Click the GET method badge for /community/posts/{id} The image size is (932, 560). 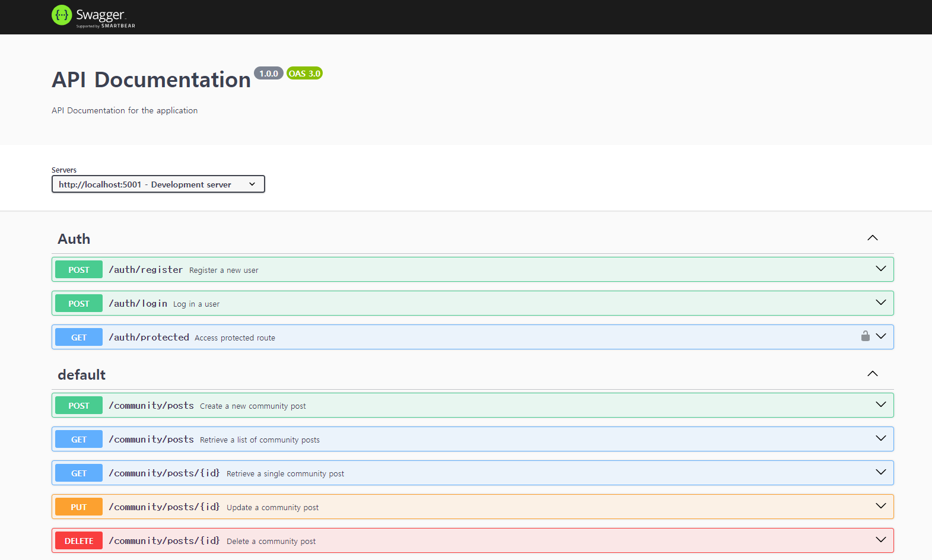pyautogui.click(x=79, y=473)
